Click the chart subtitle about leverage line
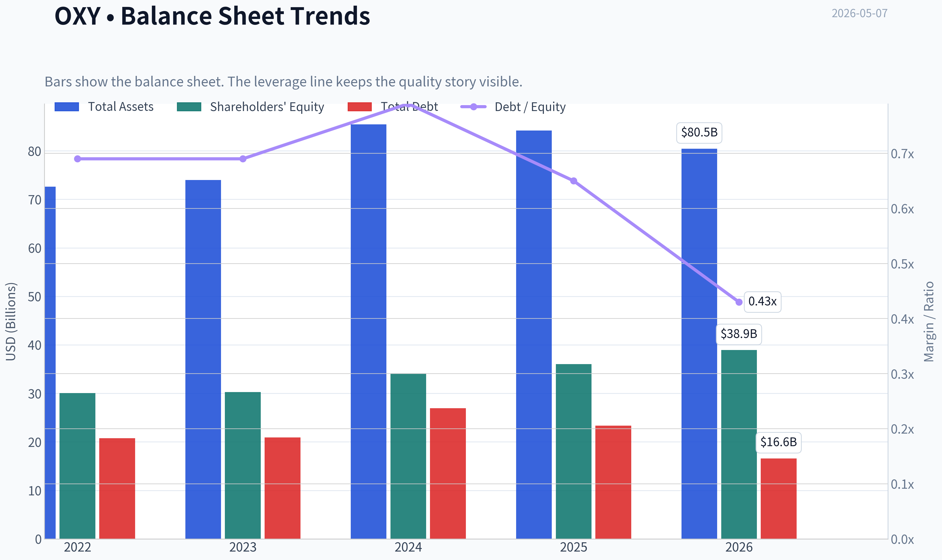 (x=283, y=82)
